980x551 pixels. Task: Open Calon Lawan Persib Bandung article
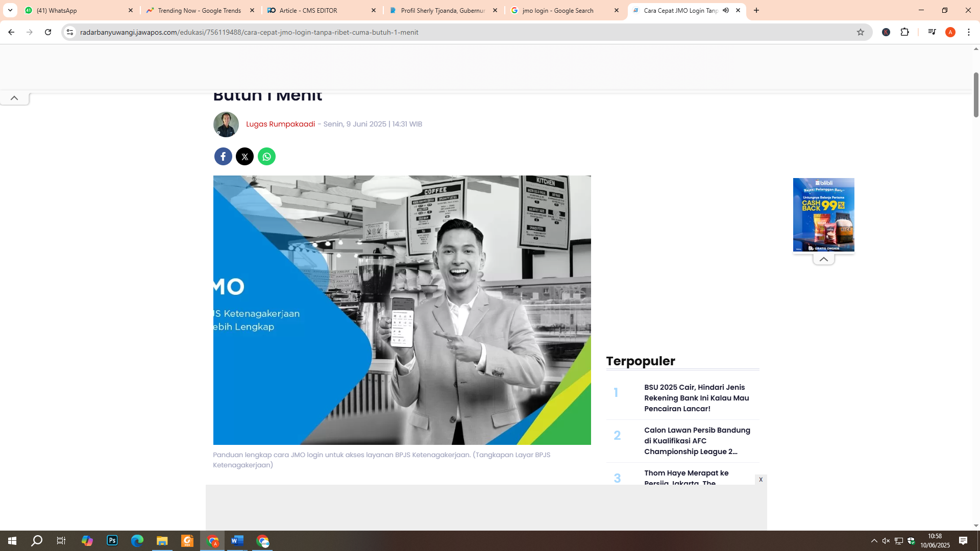click(x=697, y=441)
